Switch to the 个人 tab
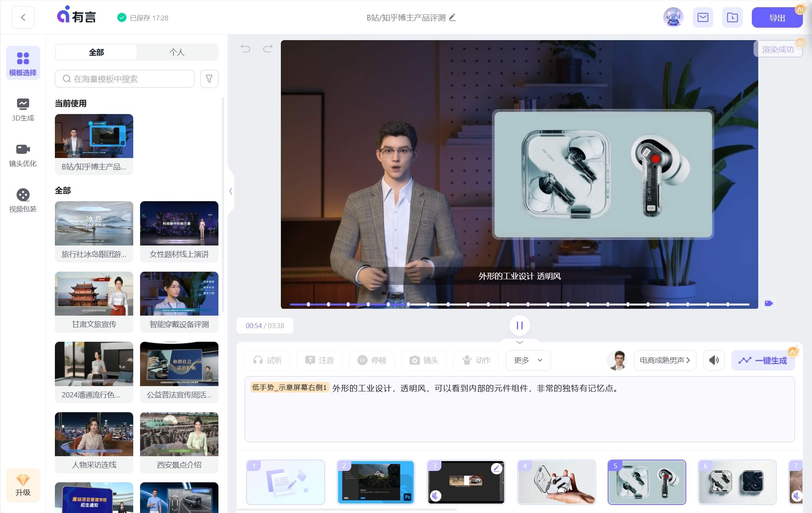The height and width of the screenshot is (513, 812). (x=177, y=52)
